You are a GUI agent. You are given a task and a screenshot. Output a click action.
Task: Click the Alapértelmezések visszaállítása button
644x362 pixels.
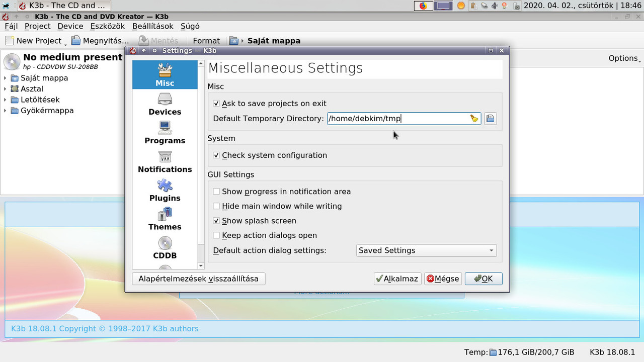pyautogui.click(x=198, y=278)
